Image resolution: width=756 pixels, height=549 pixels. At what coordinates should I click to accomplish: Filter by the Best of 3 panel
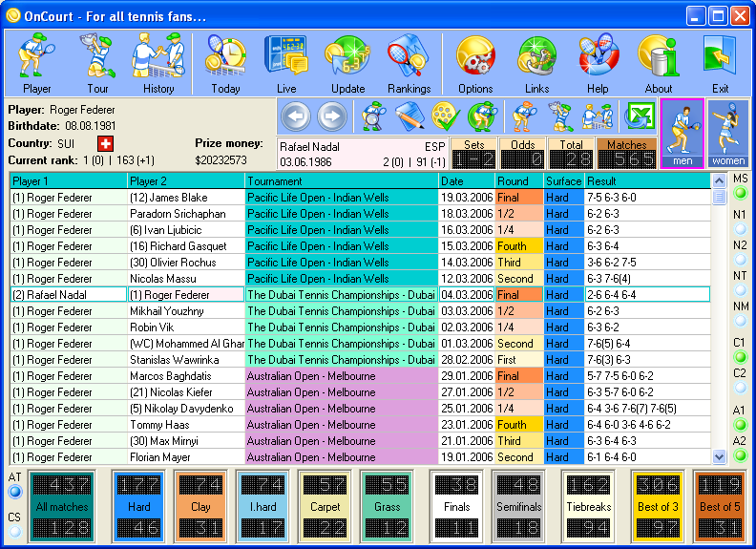(x=658, y=507)
